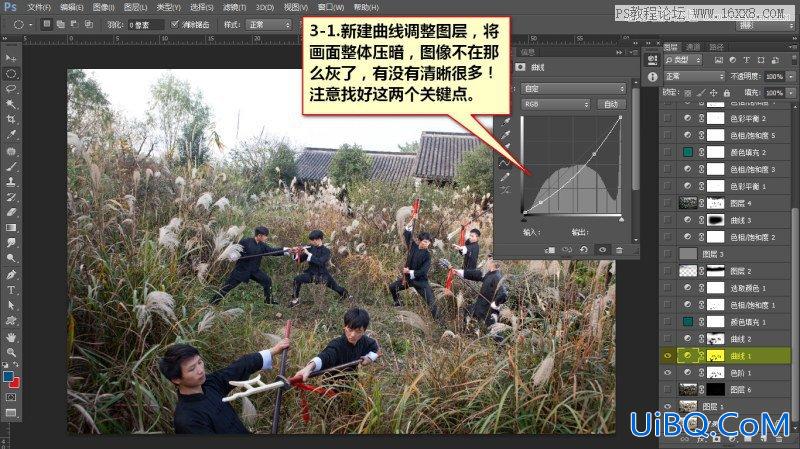Click Add to Selection mode icon
The height and width of the screenshot is (449, 800).
coord(61,24)
